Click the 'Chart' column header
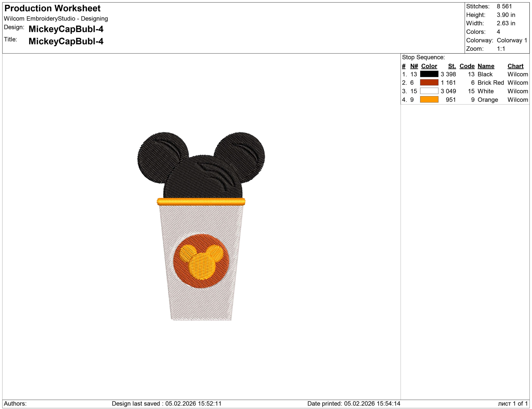Image resolution: width=532 pixels, height=409 pixels. point(515,66)
